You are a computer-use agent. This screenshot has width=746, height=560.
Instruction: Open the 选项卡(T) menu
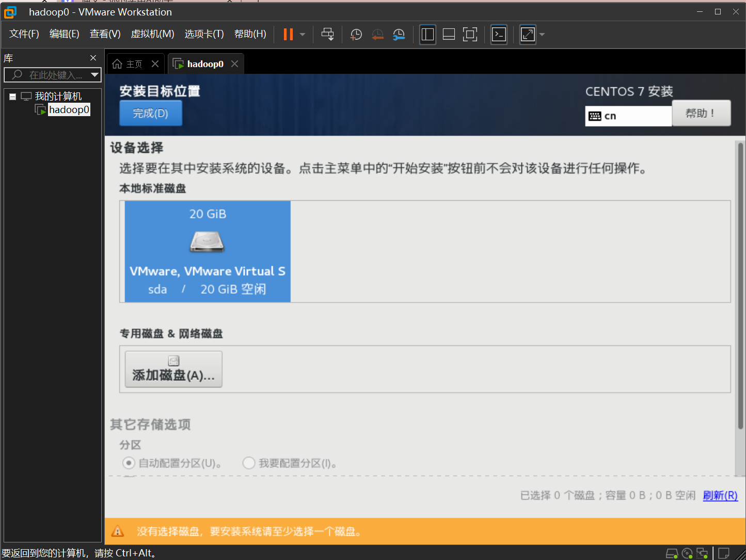coord(204,34)
